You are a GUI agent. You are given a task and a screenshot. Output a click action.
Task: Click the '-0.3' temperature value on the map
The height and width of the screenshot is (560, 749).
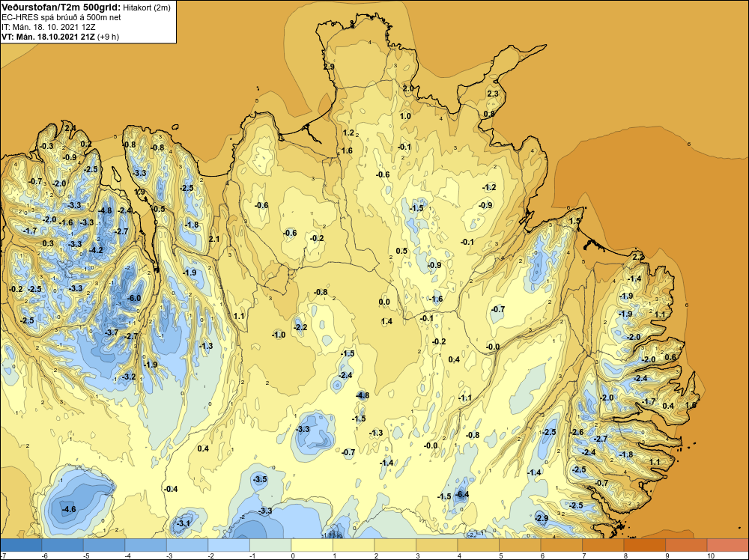(x=46, y=146)
